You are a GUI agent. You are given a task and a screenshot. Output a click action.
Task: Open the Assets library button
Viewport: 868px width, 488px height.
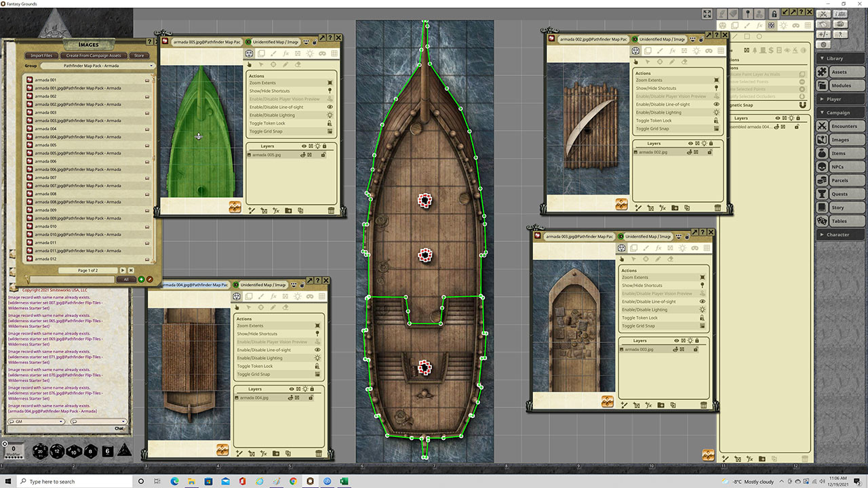839,72
